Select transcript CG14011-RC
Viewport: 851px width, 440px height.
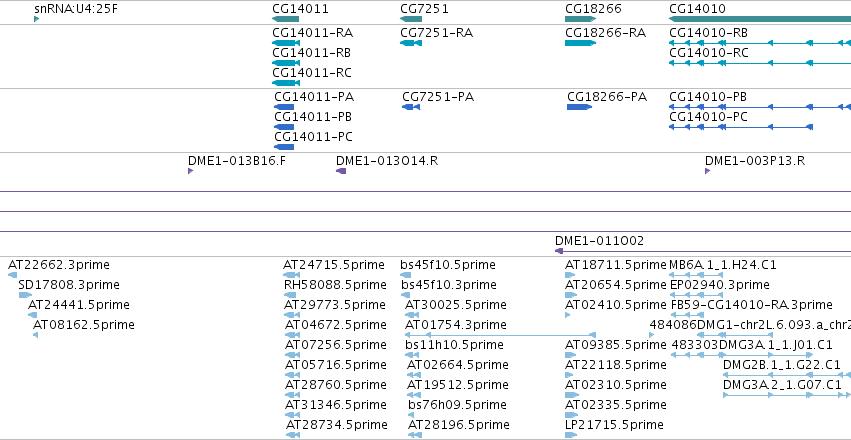(x=312, y=73)
